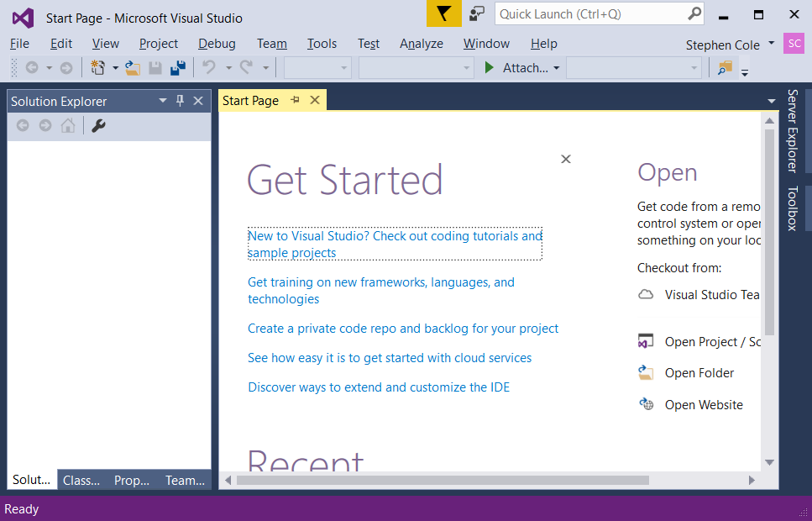Screen dimensions: 812x521
Task: Click the Find in Files toolbar icon
Action: [x=725, y=68]
